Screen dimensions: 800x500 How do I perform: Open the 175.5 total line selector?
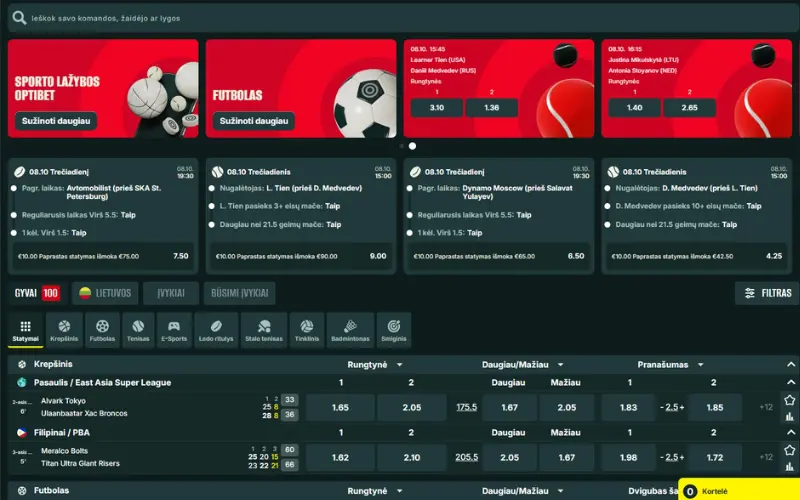coord(466,407)
